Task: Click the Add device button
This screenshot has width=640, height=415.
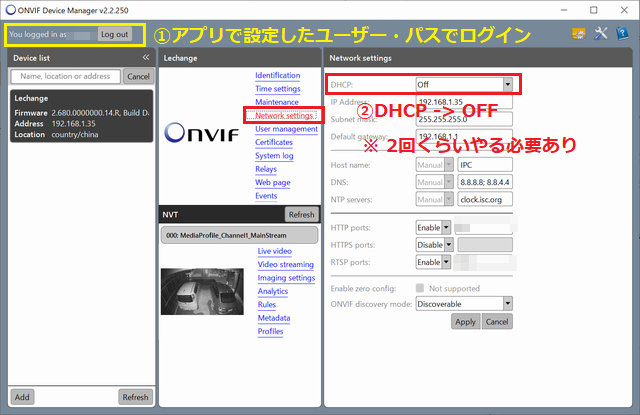Action: click(x=22, y=397)
